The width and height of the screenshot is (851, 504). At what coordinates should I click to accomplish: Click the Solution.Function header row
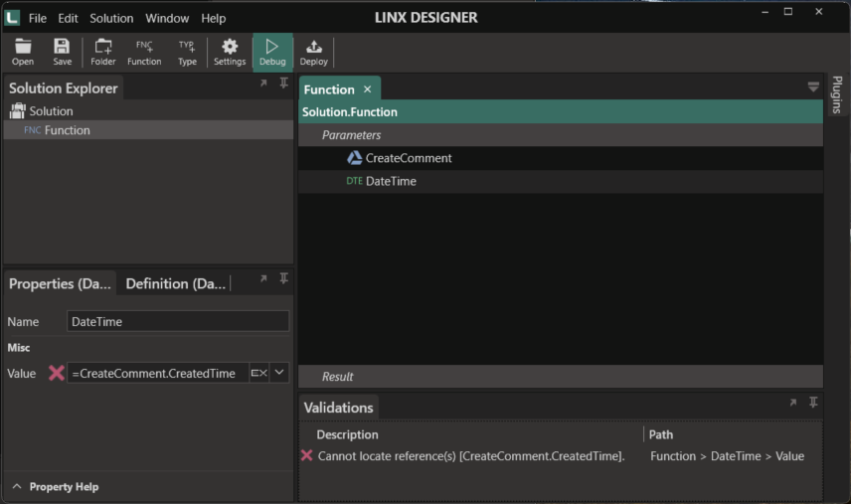tap(561, 111)
